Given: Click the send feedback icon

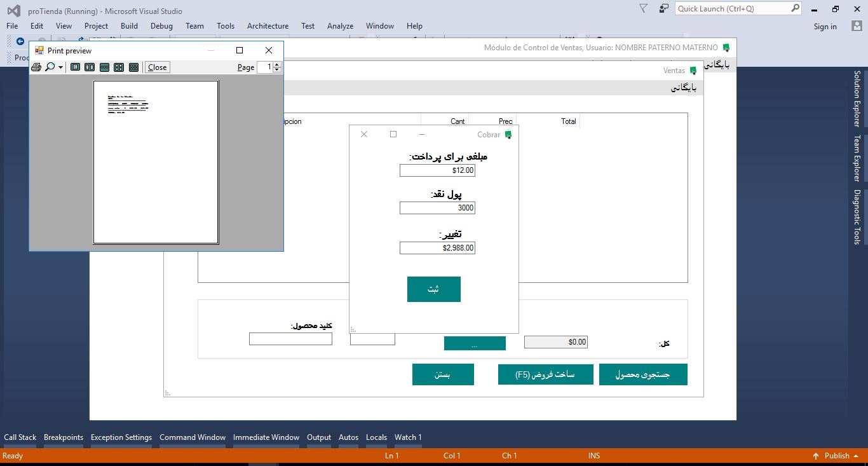Looking at the screenshot, I should coord(663,8).
